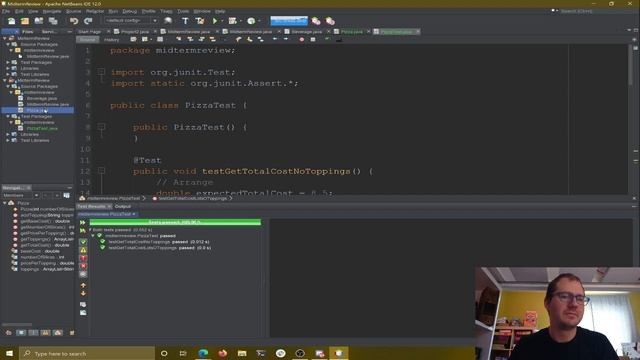The width and height of the screenshot is (640, 360).
Task: Click the green Run Project button
Action: click(215, 21)
